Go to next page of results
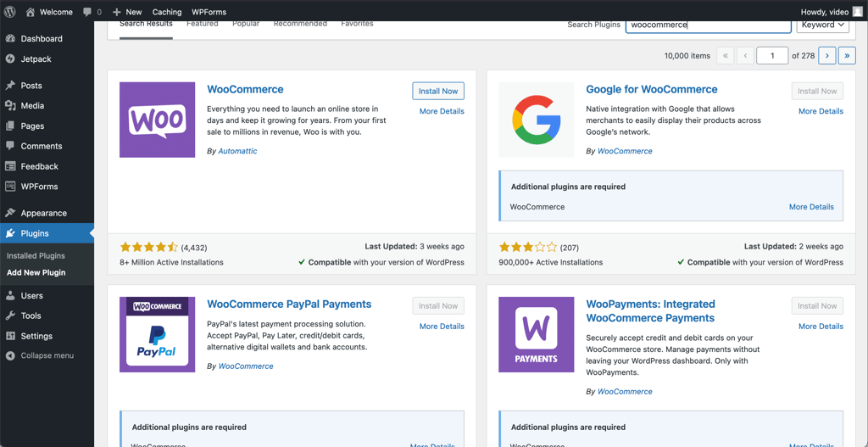This screenshot has height=447, width=868. [x=827, y=55]
